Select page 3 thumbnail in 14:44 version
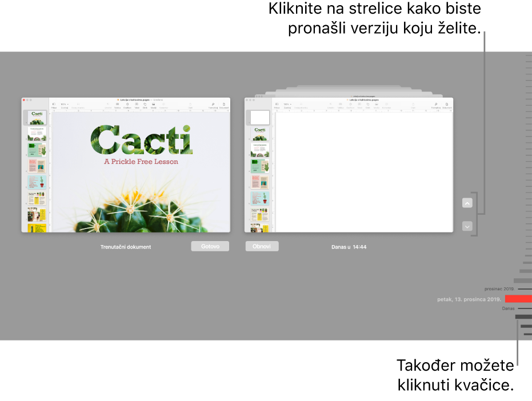Viewport: 532px width, 401px height. point(260,150)
